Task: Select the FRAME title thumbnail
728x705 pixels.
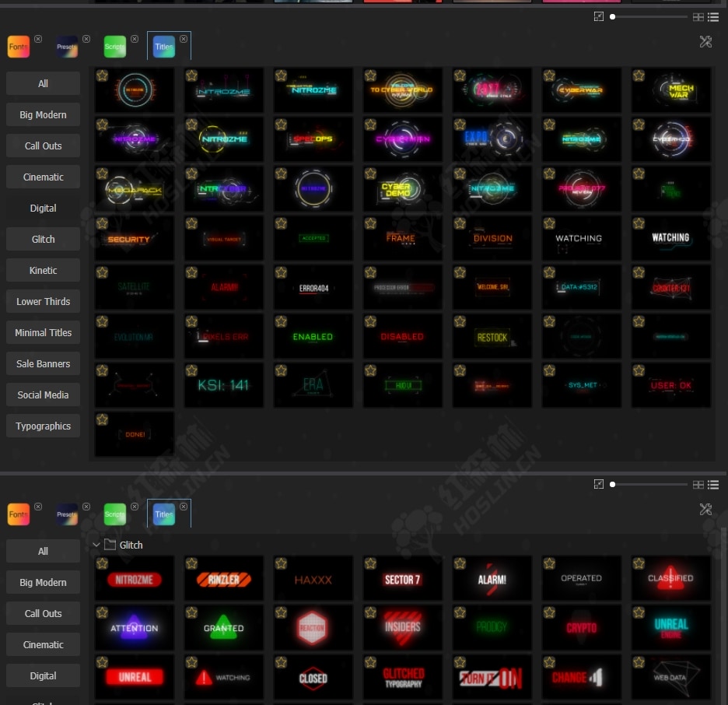Action: coord(403,238)
